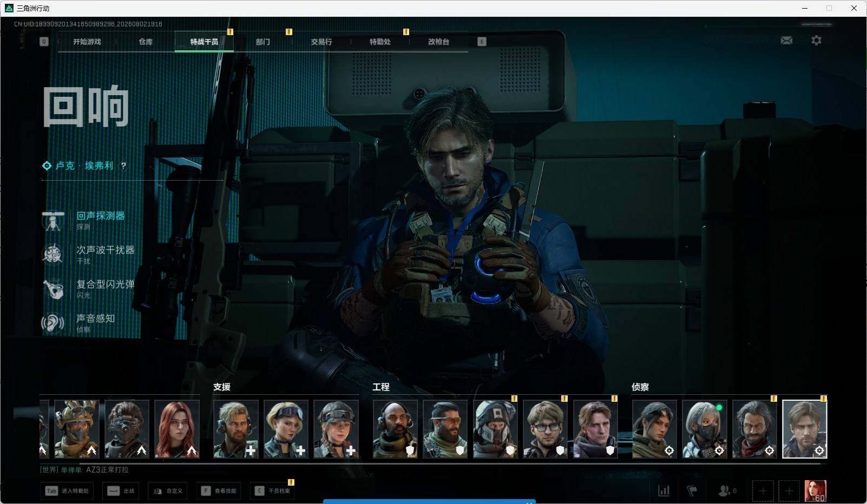
Task: Click the operator name 卢克·埃弗利
Action: click(84, 166)
